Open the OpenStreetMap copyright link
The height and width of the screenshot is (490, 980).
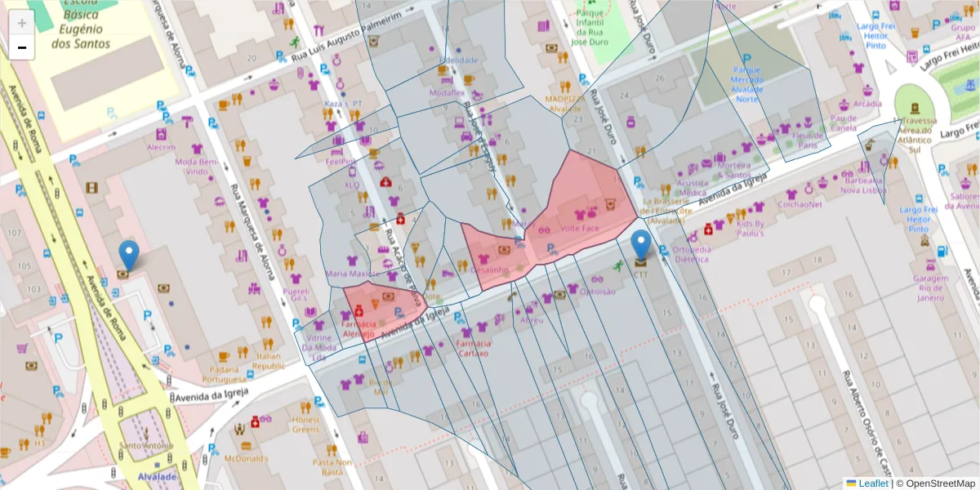(935, 483)
